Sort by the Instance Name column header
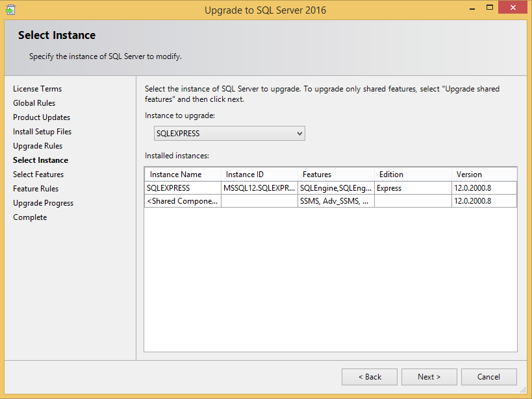 click(183, 175)
